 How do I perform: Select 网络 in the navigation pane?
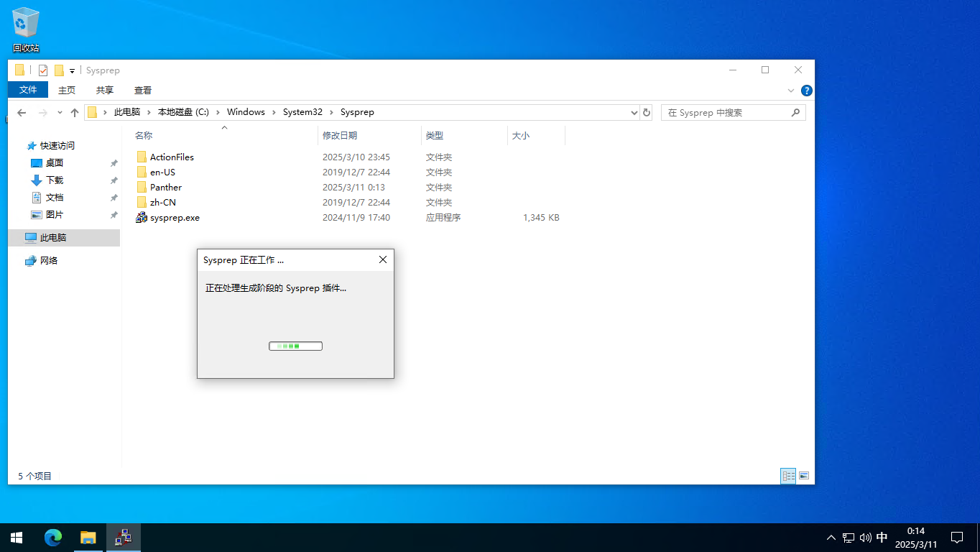click(x=49, y=260)
